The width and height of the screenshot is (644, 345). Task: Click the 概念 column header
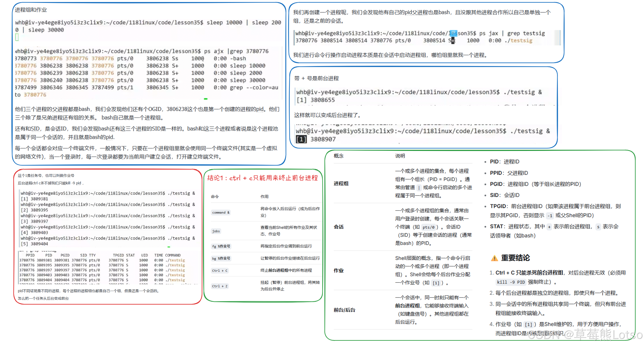[x=338, y=156]
